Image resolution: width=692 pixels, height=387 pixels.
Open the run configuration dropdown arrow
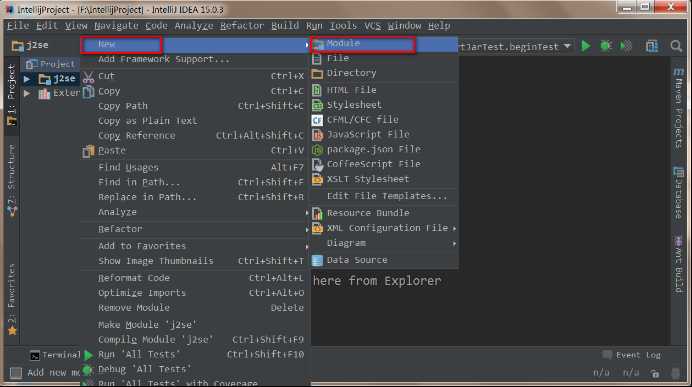pyautogui.click(x=567, y=46)
